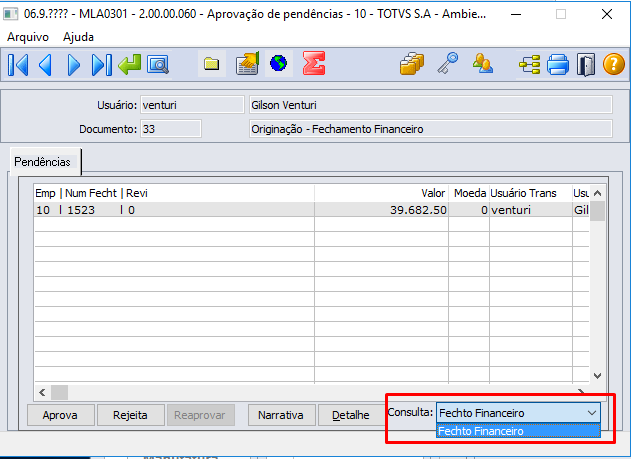Click the exit door icon
Screen dimensions: 631x459
point(586,64)
